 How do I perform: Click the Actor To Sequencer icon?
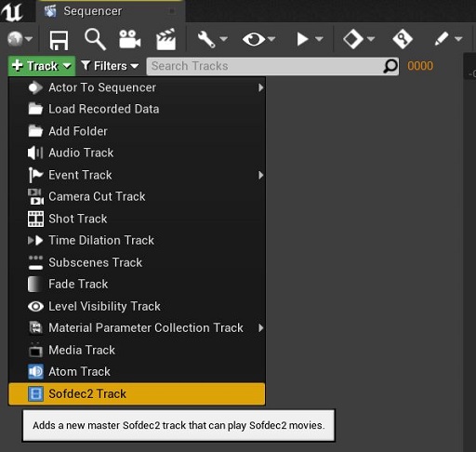tap(35, 87)
